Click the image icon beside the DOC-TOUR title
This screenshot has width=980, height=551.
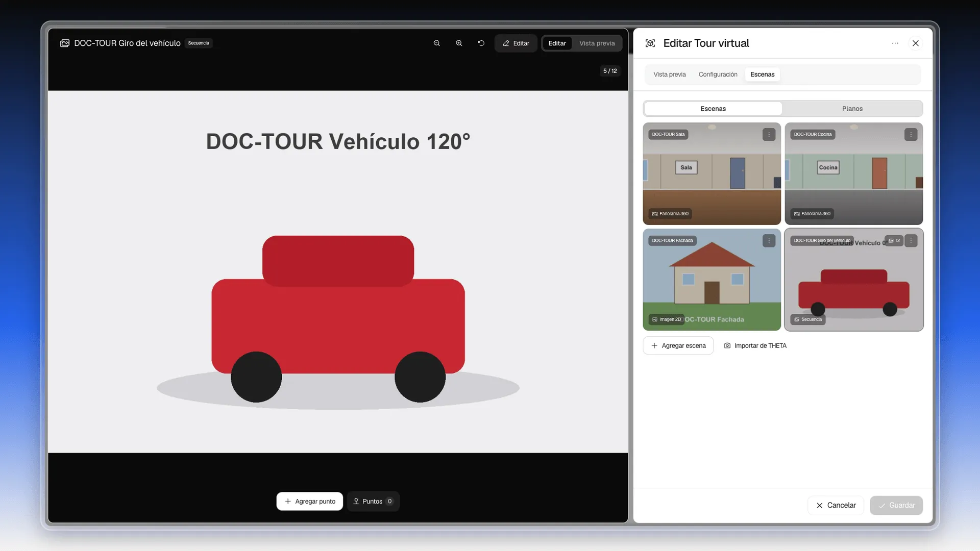65,43
